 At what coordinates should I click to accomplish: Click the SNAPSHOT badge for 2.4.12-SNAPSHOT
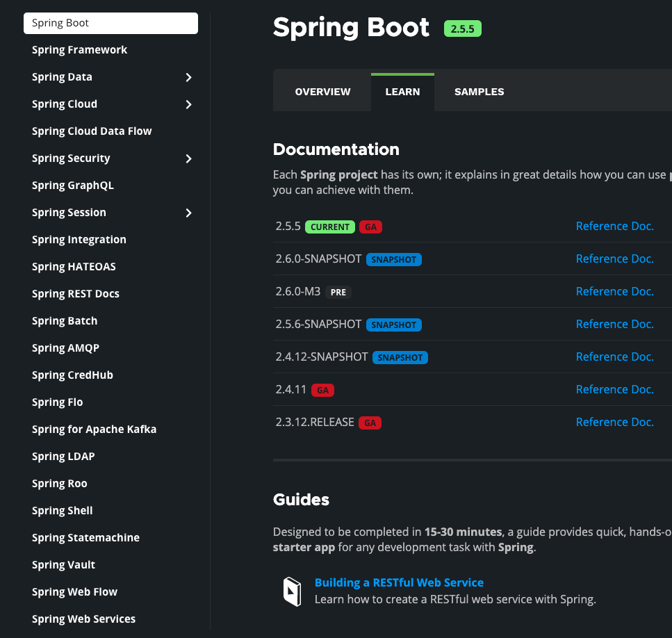coord(400,357)
